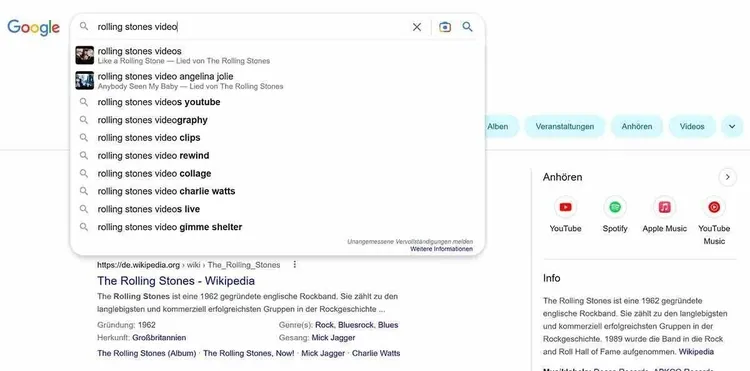This screenshot has width=750, height=371.
Task: Select the Veranstaltungen filter chip
Action: pos(564,127)
